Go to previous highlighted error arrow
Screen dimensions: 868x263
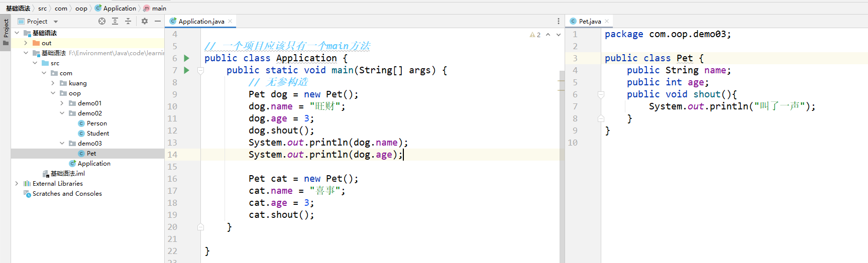click(x=548, y=35)
